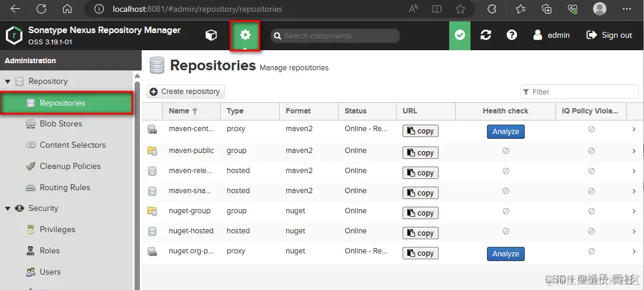Open maven-snapshots row details arrow
Screen dimensions: 644x290
[x=634, y=191]
